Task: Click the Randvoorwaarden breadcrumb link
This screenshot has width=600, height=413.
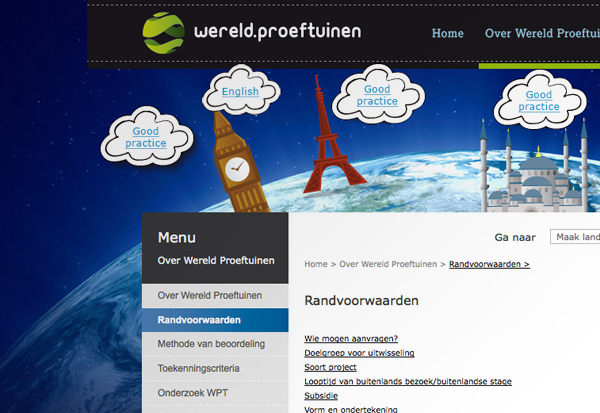Action: pos(489,264)
